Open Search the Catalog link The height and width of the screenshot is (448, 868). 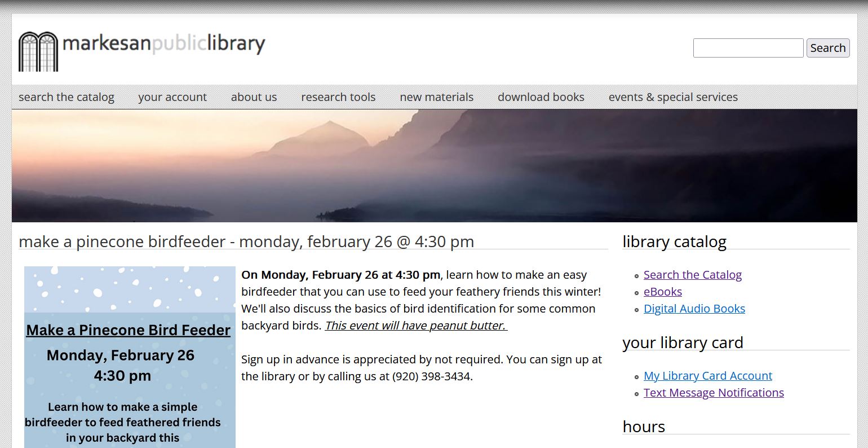692,275
